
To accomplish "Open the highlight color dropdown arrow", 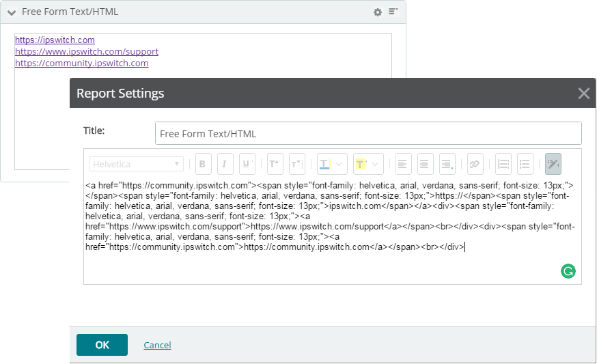I will (376, 164).
